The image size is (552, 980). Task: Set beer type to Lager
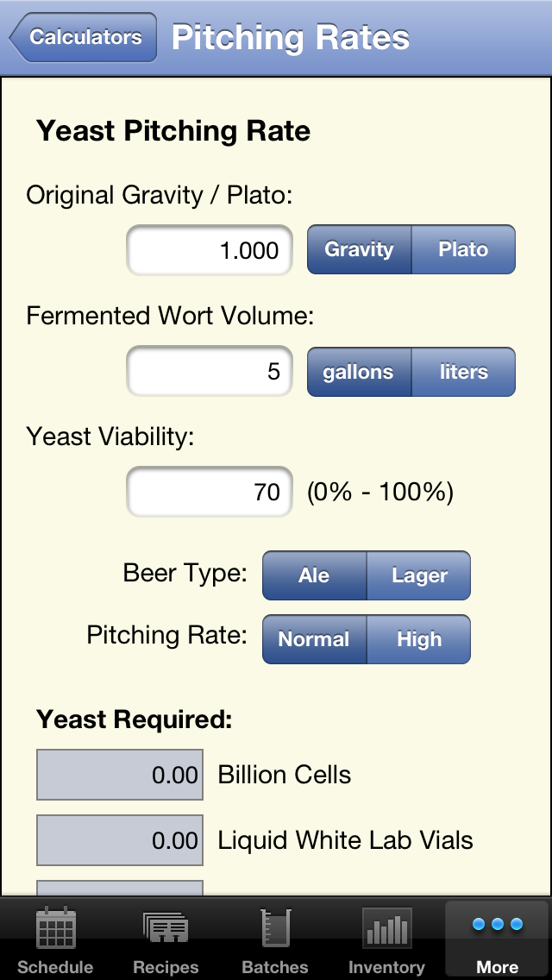coord(419,575)
